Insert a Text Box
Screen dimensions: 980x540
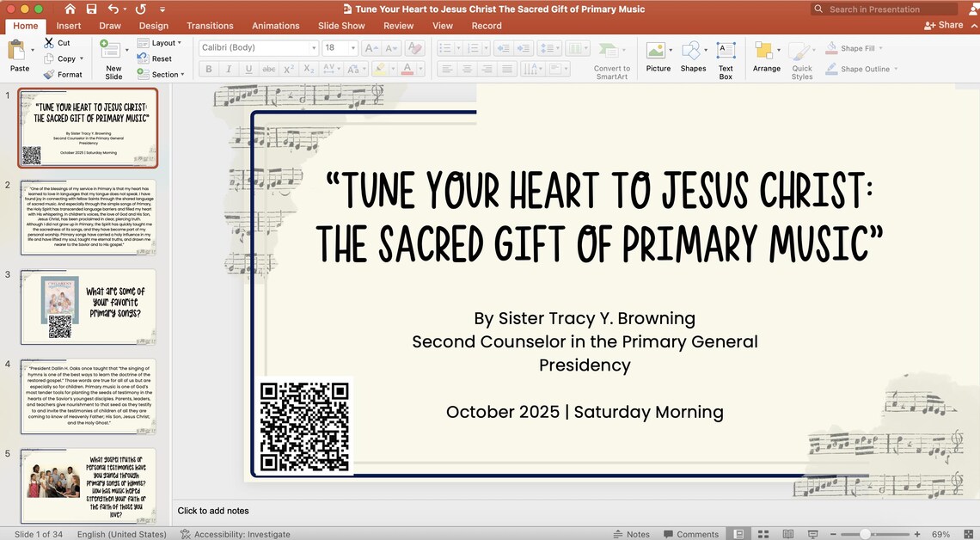pyautogui.click(x=726, y=60)
